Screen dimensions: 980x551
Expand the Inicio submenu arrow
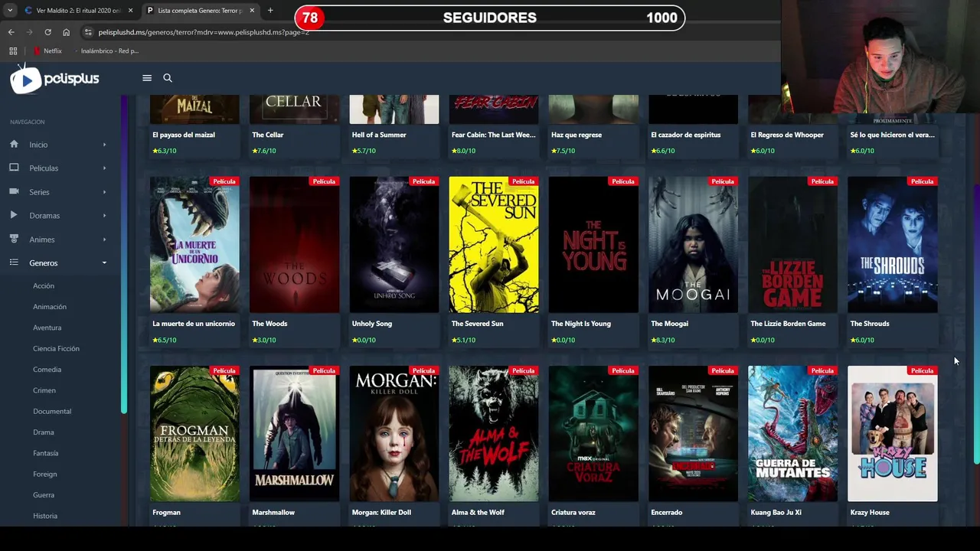click(x=104, y=145)
